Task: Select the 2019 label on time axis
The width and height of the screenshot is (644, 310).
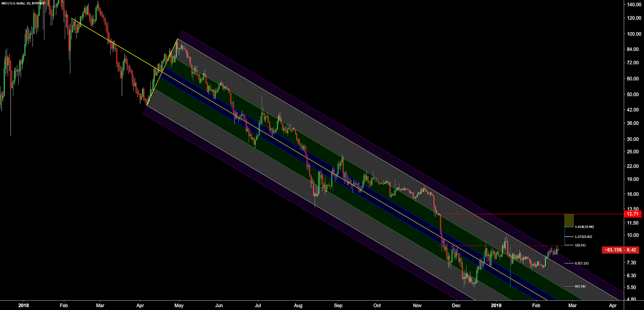Action: (497, 306)
